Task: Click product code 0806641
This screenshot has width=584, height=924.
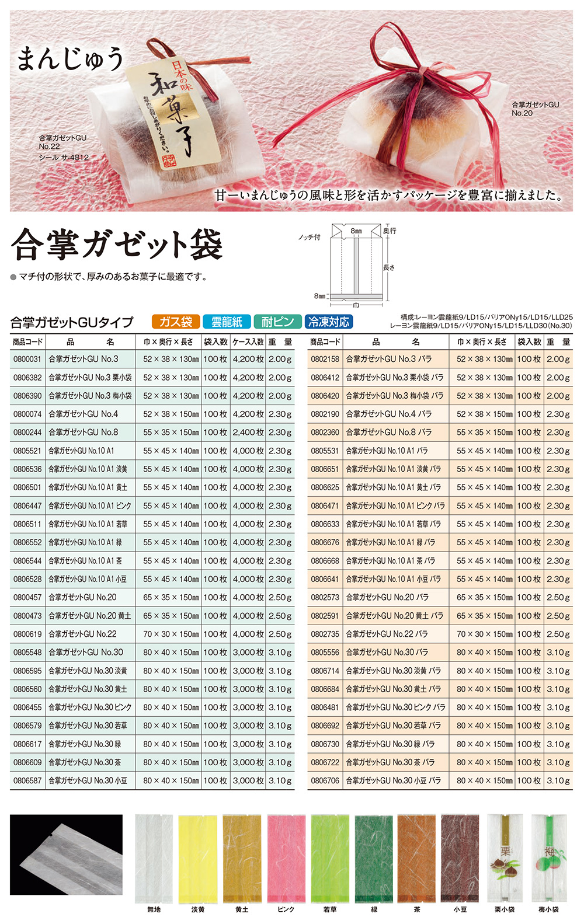Action: (x=325, y=579)
